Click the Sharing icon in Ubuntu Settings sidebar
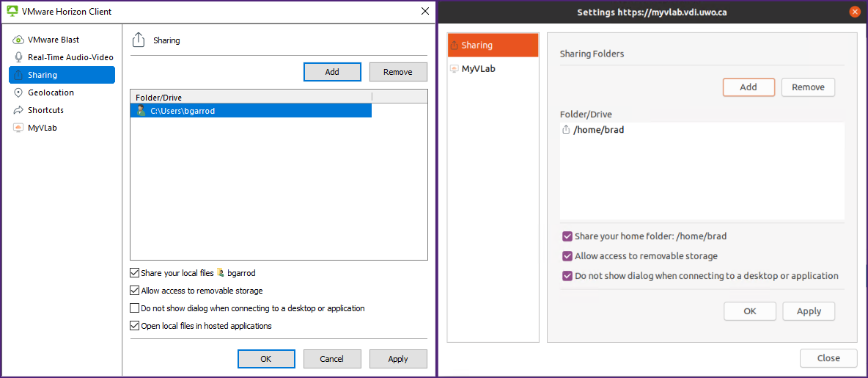868x378 pixels. coord(454,45)
